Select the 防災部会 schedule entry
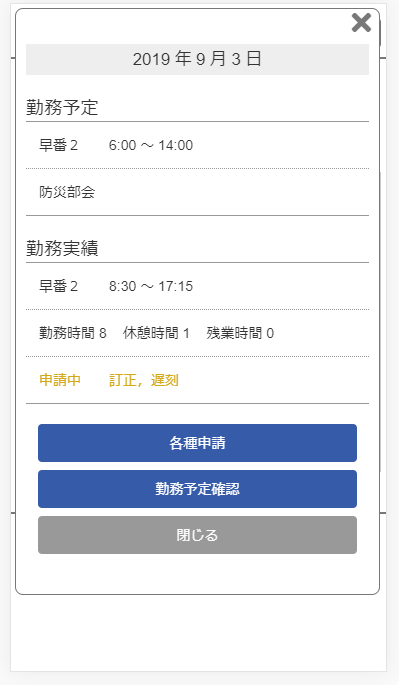Screen dimensions: 399x685 pos(67,192)
